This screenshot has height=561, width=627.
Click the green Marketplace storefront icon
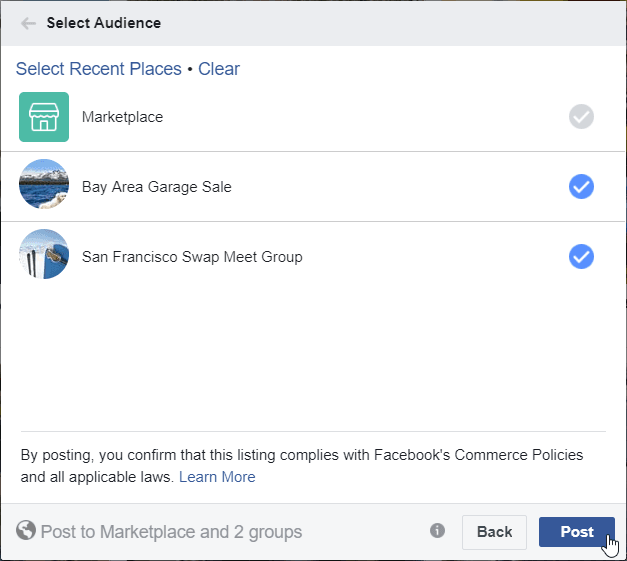coord(44,117)
